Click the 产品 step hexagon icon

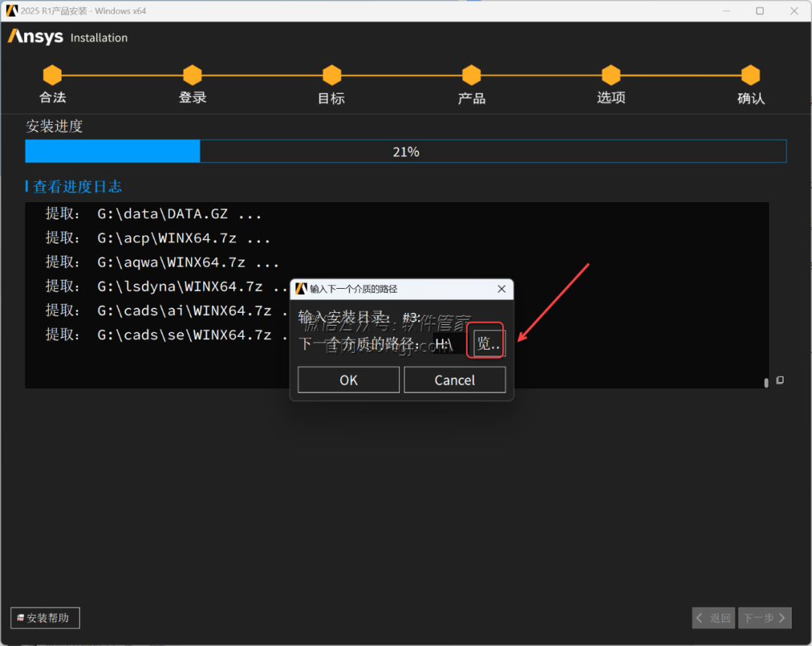[471, 75]
